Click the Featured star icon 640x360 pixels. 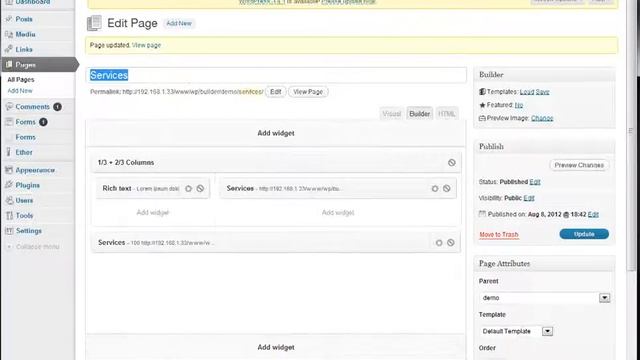[482, 105]
